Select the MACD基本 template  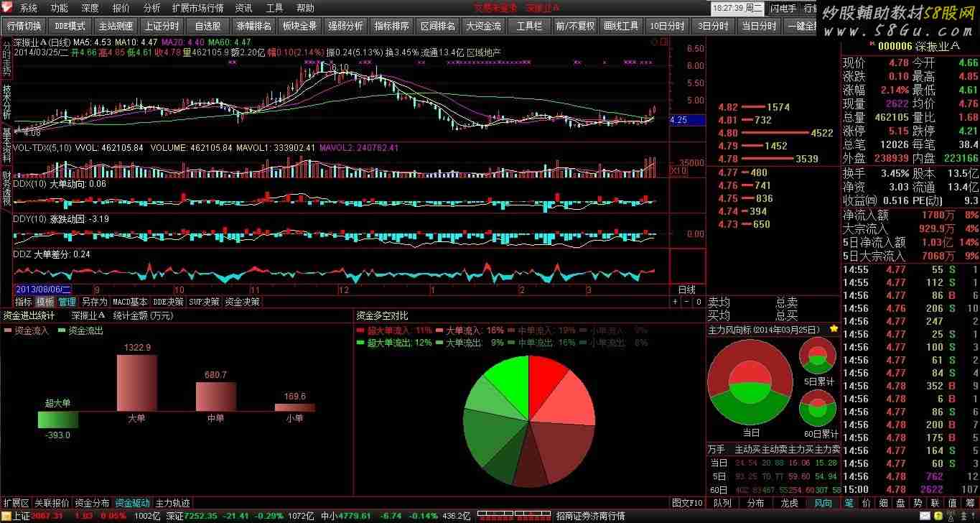130,302
